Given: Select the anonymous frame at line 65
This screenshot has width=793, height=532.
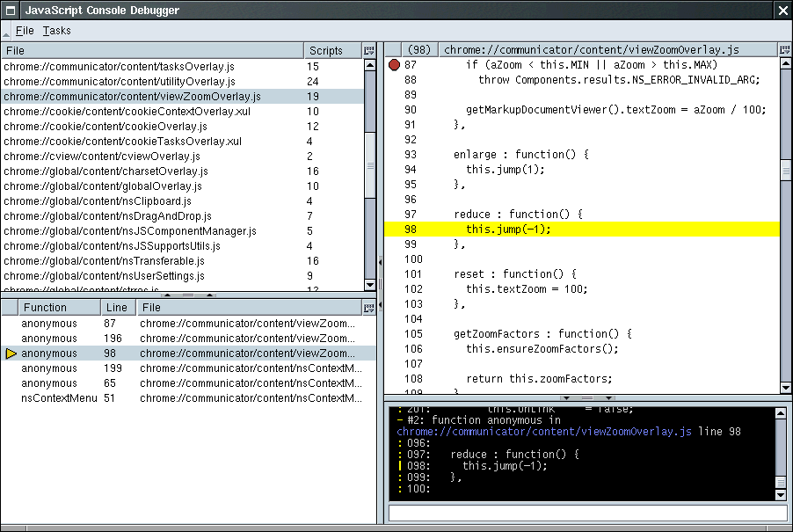Looking at the screenshot, I should [x=189, y=383].
